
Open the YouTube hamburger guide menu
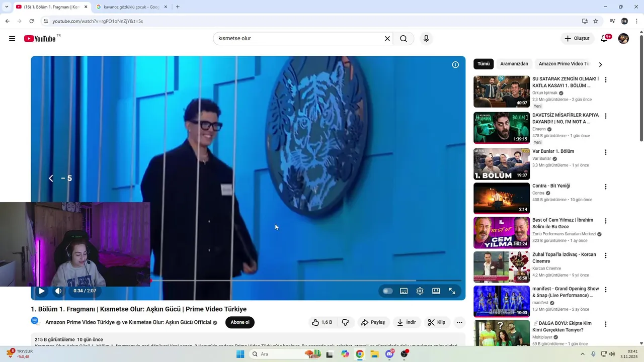pos(12,39)
